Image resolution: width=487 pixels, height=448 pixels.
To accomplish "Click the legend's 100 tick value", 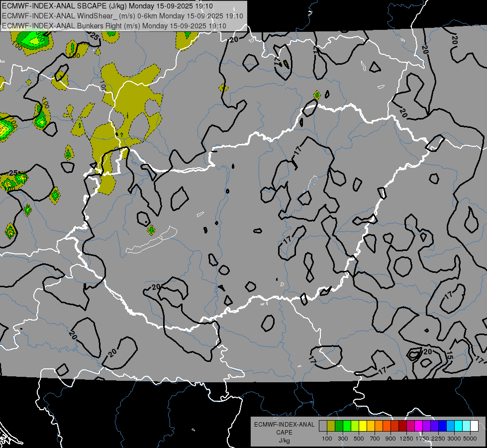I will 327,439.
